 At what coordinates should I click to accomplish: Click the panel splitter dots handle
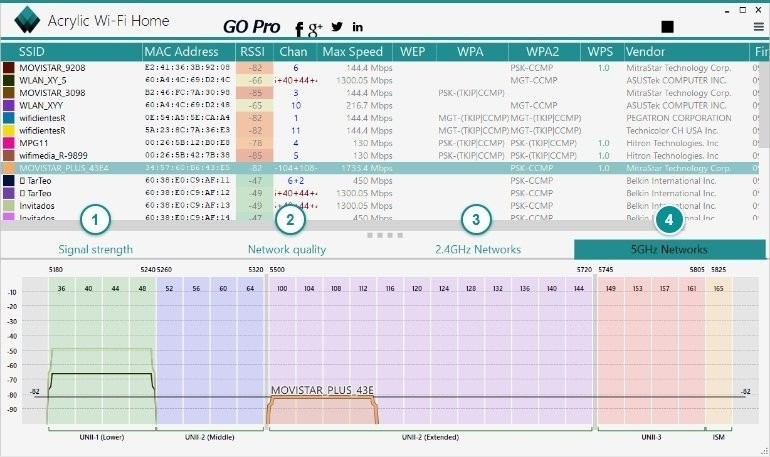coord(385,235)
